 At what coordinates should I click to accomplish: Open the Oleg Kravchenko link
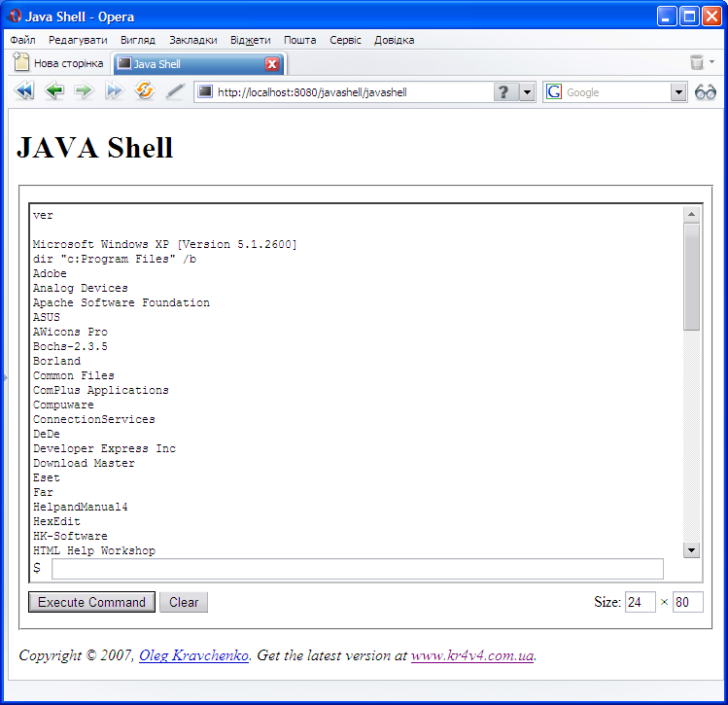[193, 655]
